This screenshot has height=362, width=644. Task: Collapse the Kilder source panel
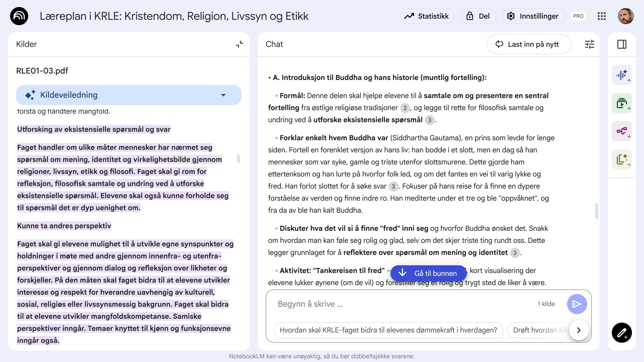(239, 44)
